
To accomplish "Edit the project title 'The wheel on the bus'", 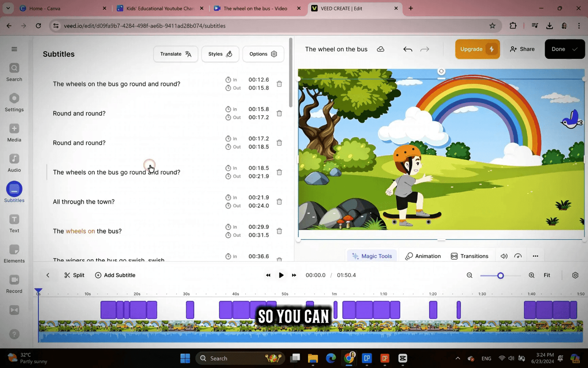I will point(336,49).
